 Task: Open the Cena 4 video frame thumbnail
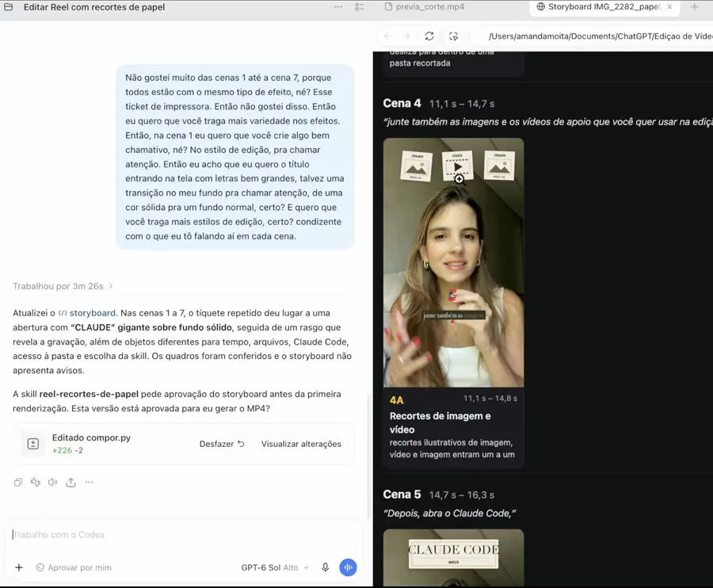coord(453,262)
